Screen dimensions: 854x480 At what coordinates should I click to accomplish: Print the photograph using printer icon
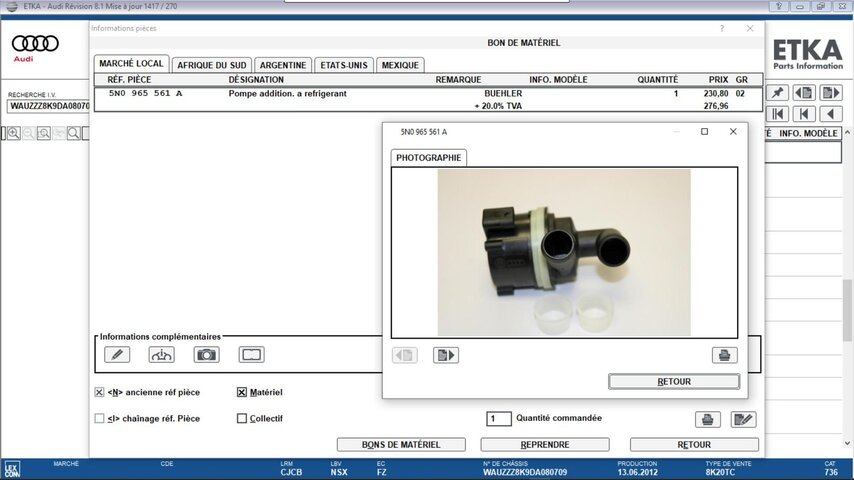click(x=724, y=355)
